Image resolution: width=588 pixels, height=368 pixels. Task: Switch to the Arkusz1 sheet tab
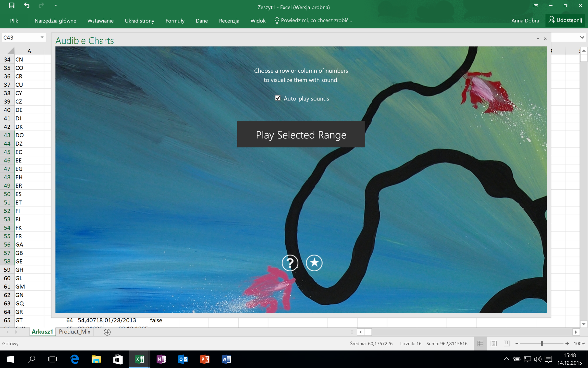pos(42,332)
